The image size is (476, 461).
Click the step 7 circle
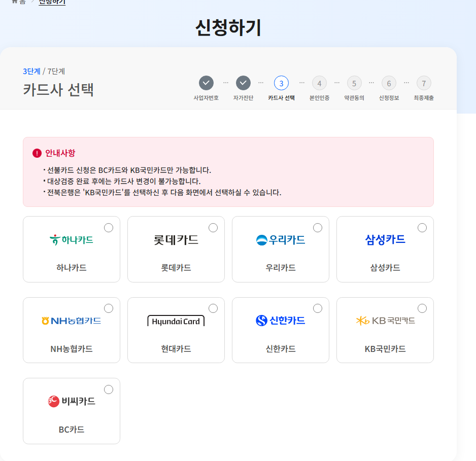(x=424, y=83)
